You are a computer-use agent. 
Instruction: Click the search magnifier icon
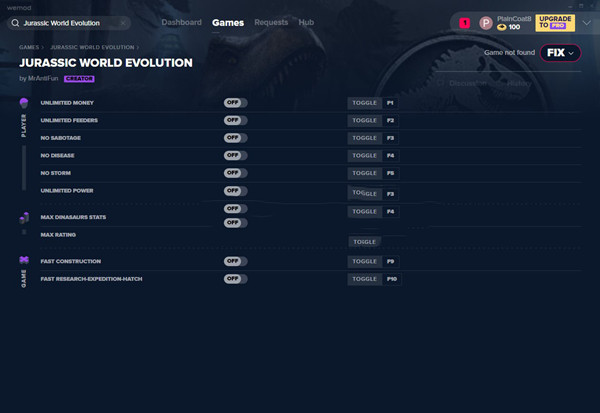[x=15, y=23]
